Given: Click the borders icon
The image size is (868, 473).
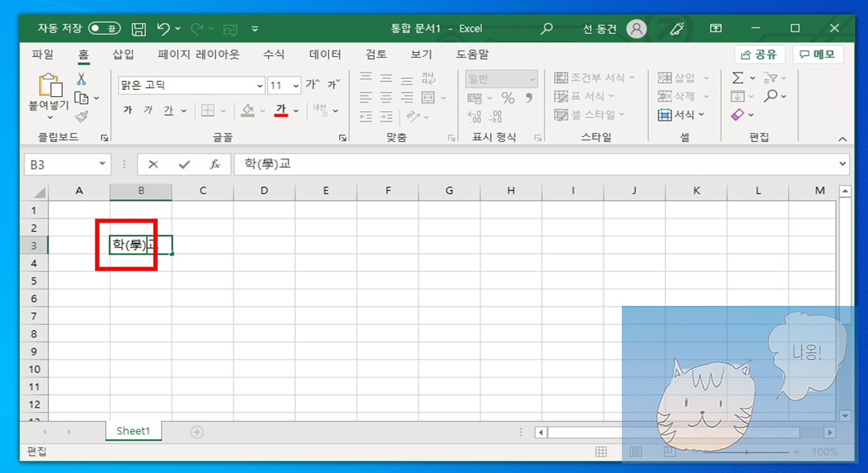Looking at the screenshot, I should tap(208, 110).
